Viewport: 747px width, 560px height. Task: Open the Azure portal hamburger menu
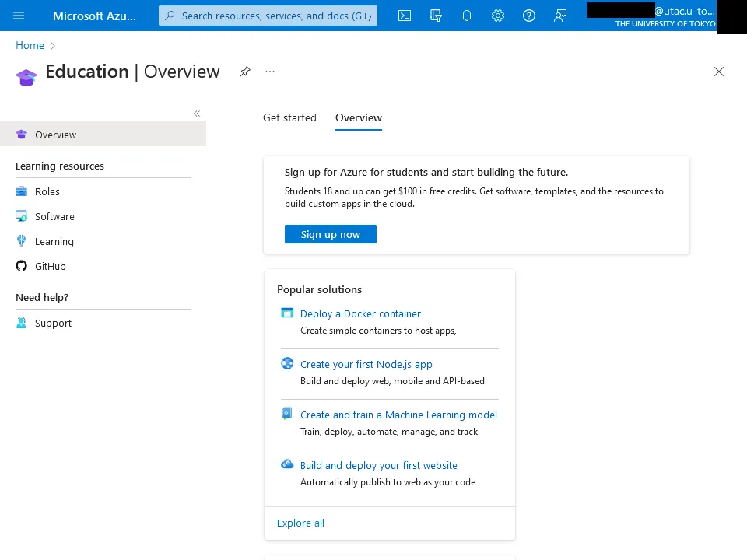pyautogui.click(x=19, y=16)
